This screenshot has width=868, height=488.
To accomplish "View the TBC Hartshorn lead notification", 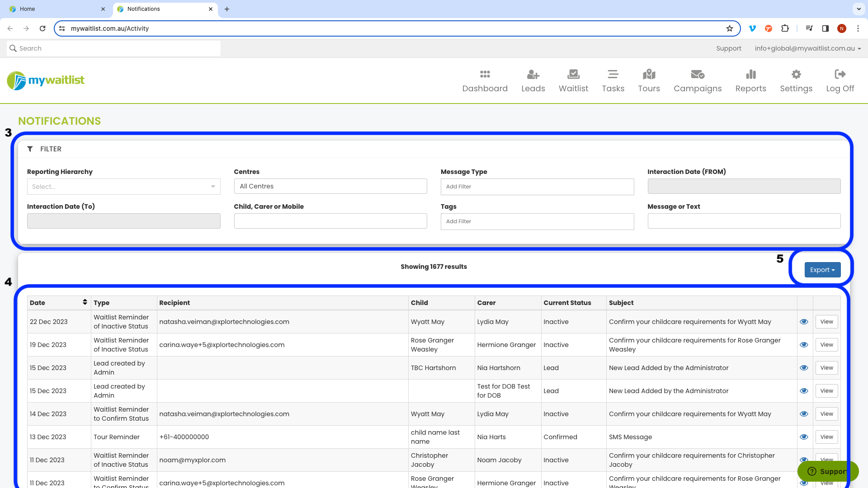I will click(826, 368).
